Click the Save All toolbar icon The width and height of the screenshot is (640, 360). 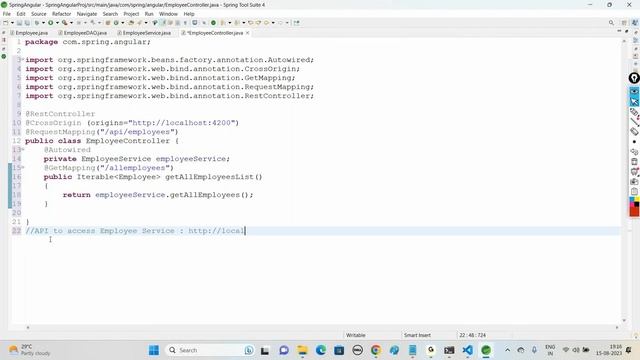click(x=27, y=23)
